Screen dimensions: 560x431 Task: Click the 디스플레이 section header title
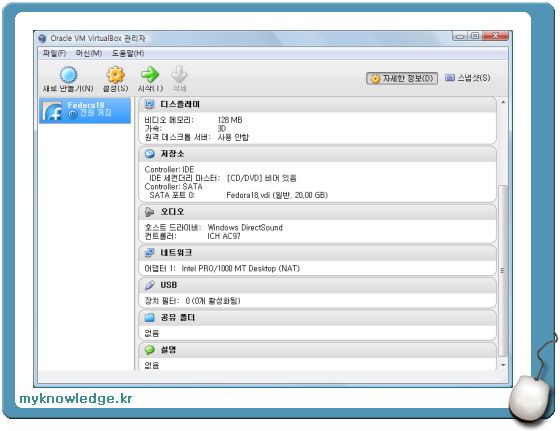(x=180, y=104)
